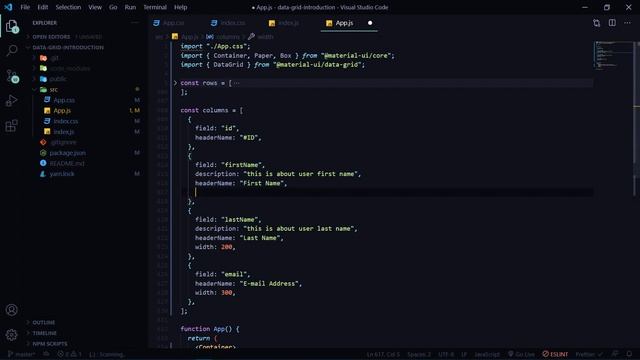Viewport: 640px width, 360px height.
Task: Click the Open Changes icon in editor toolbar
Action: (597, 23)
